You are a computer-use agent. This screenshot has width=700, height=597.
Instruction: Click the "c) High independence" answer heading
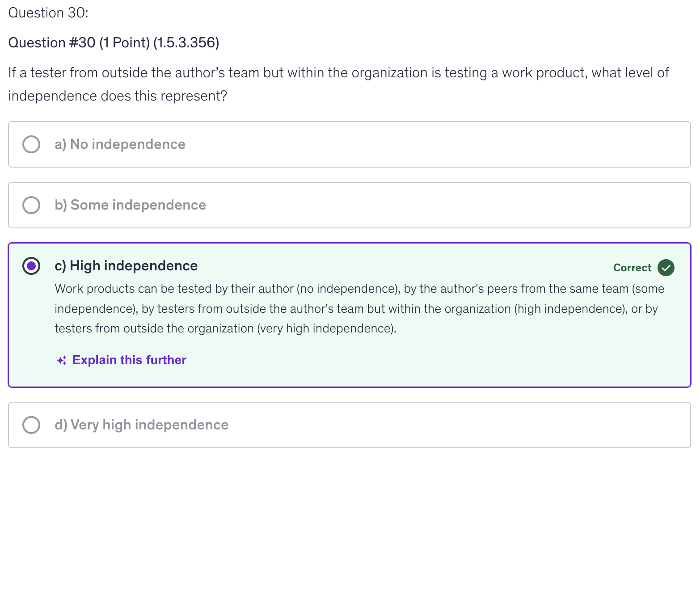click(x=126, y=266)
